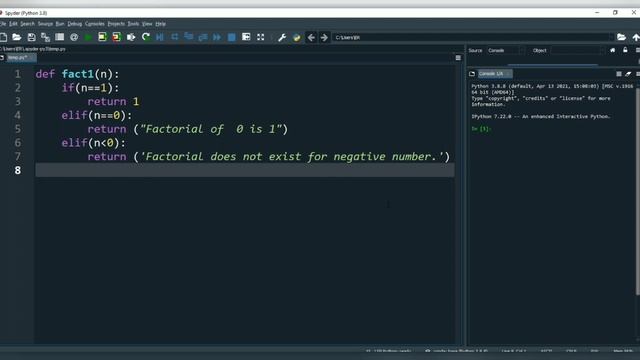Screen dimensions: 640x360
Task: Open the View menu
Action: click(x=147, y=24)
